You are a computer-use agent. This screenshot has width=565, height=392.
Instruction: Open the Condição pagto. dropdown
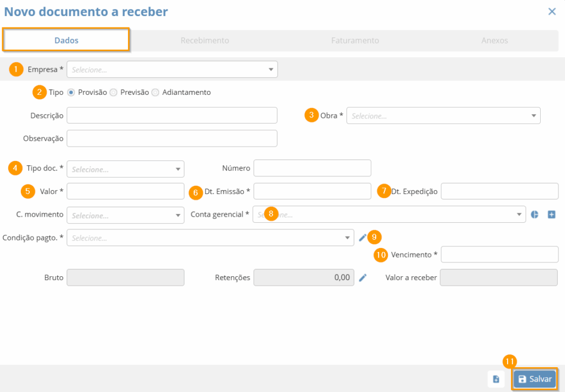click(210, 238)
